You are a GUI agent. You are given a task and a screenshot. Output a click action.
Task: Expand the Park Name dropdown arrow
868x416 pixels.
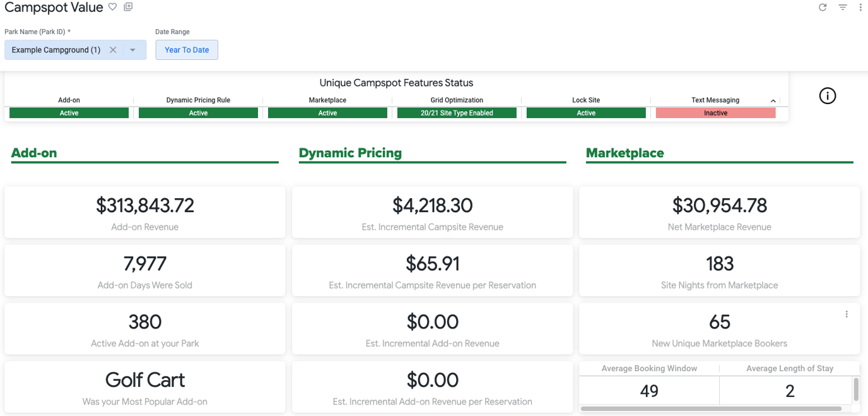(132, 49)
